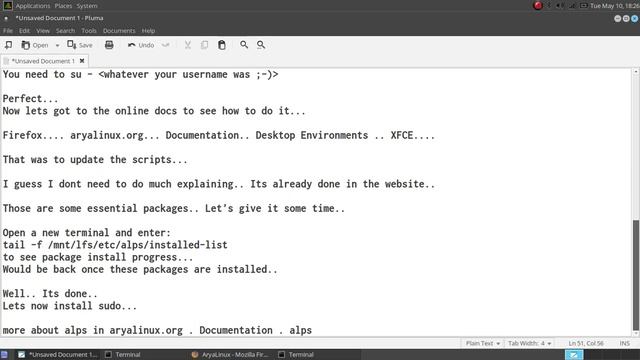Toggle the INS insert mode indicator
This screenshot has height=360, width=640.
(624, 343)
